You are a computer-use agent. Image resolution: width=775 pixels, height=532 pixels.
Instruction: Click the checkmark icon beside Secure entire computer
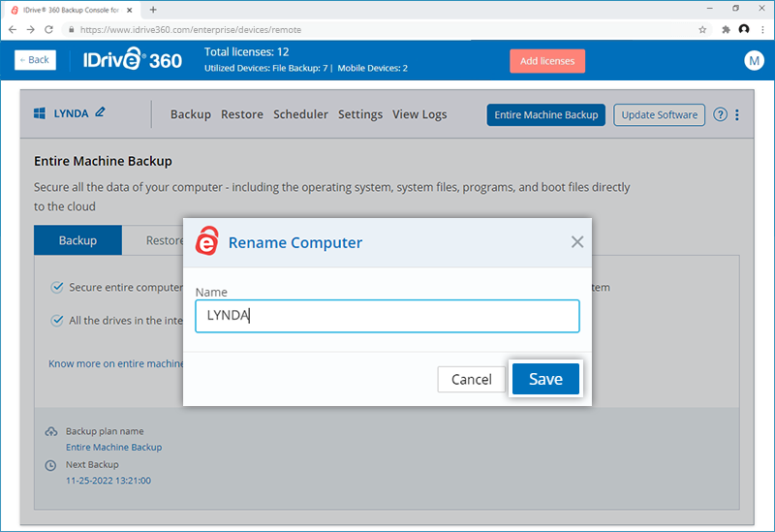point(57,287)
